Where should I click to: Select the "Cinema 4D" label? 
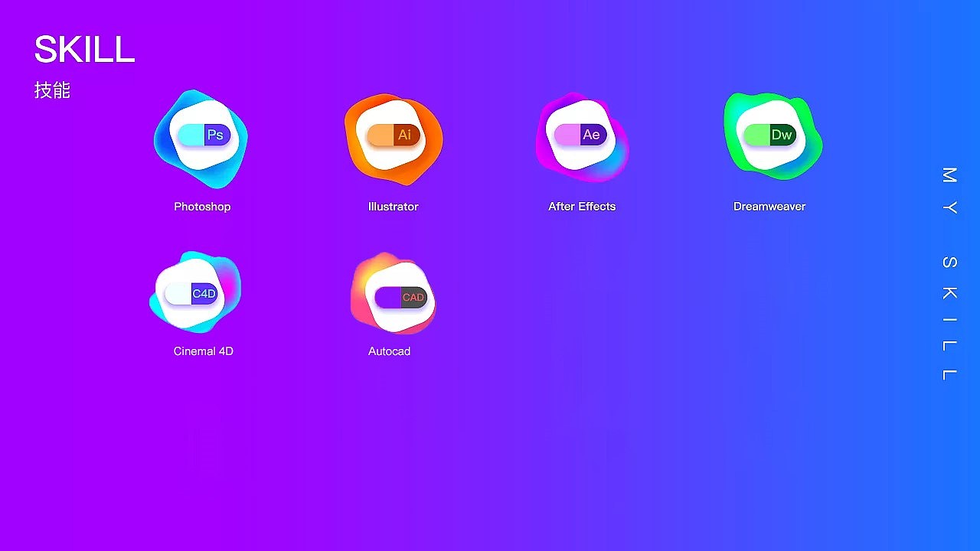(204, 351)
